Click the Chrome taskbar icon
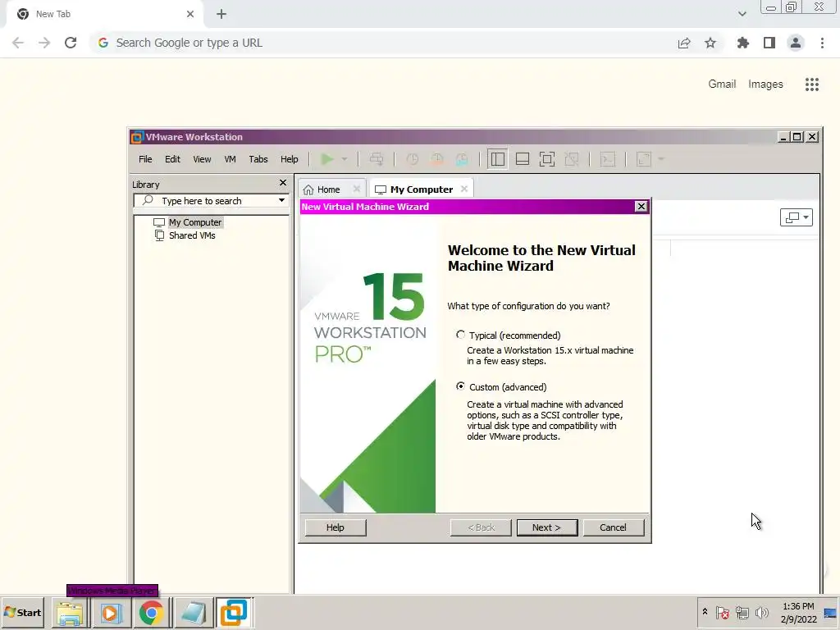The image size is (840, 630). click(152, 613)
